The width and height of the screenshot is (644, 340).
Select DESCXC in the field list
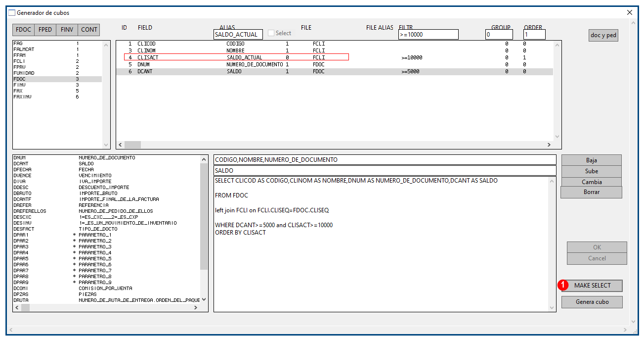click(106, 217)
